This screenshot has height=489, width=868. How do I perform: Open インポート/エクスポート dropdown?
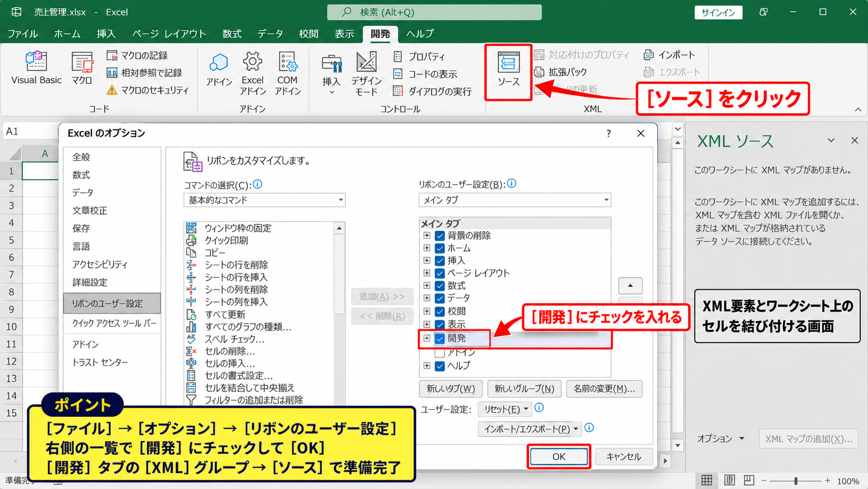tap(530, 429)
